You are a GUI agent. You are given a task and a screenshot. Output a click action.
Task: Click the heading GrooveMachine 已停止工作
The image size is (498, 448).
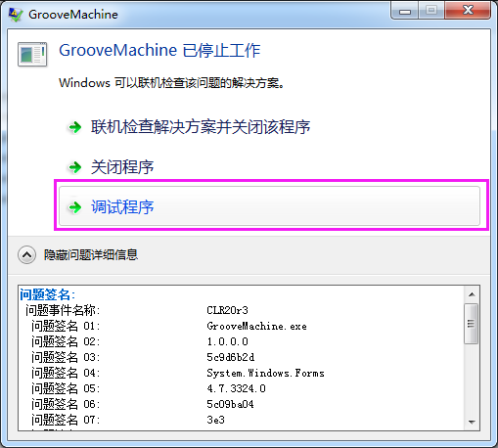coord(159,51)
